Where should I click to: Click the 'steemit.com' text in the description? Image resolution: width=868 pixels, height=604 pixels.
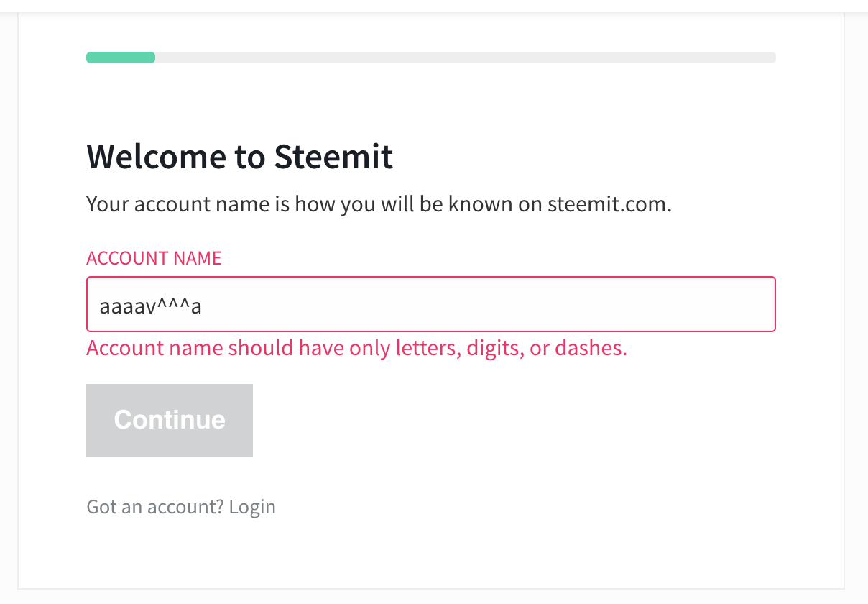pyautogui.click(x=609, y=204)
